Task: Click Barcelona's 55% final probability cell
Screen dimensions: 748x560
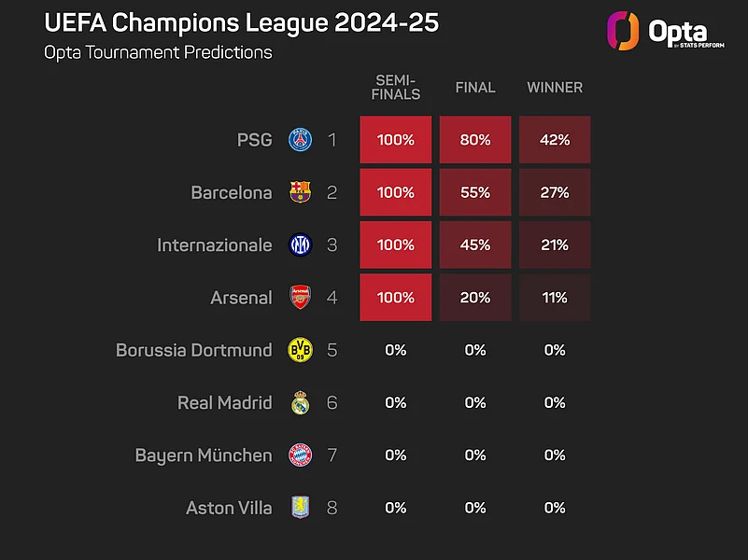Action: (475, 192)
